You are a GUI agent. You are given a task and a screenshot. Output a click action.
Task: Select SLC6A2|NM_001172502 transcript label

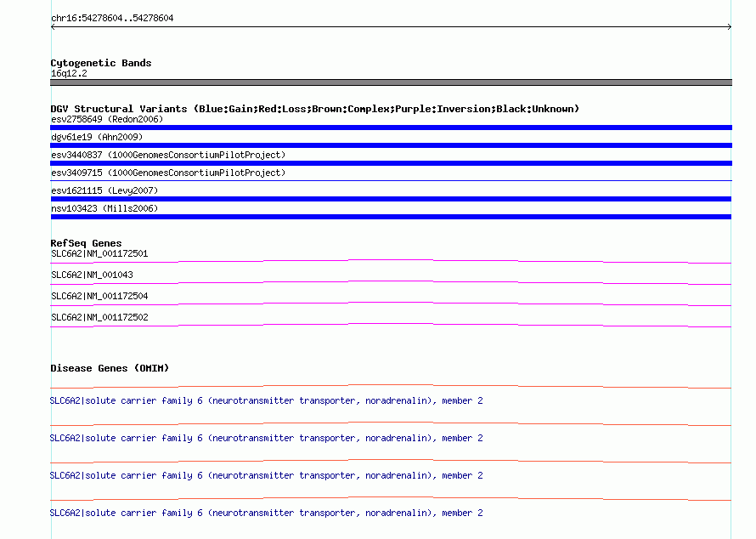[99, 317]
